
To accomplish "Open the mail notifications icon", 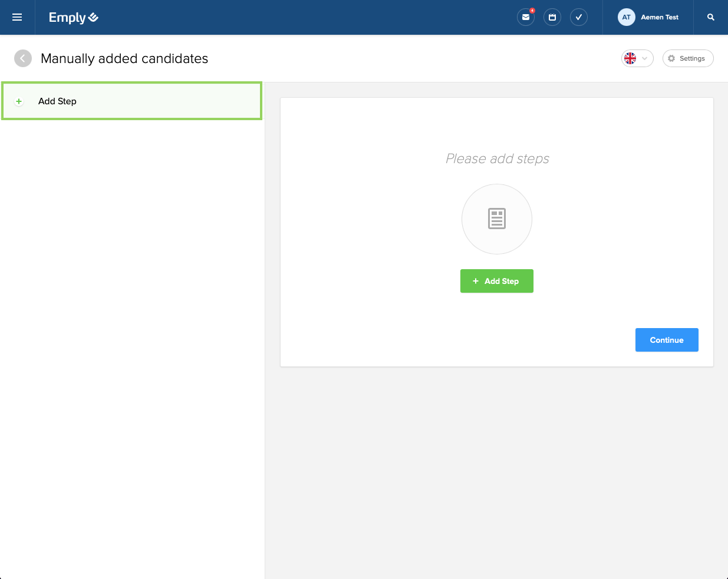I will click(525, 17).
